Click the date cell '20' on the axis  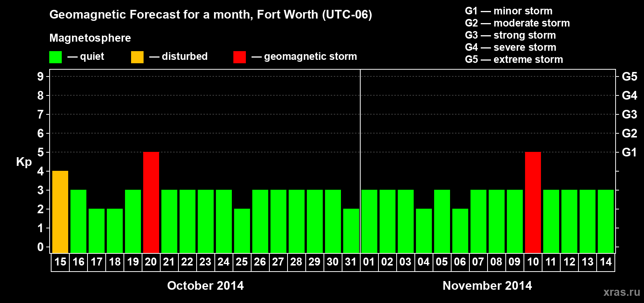[151, 262]
